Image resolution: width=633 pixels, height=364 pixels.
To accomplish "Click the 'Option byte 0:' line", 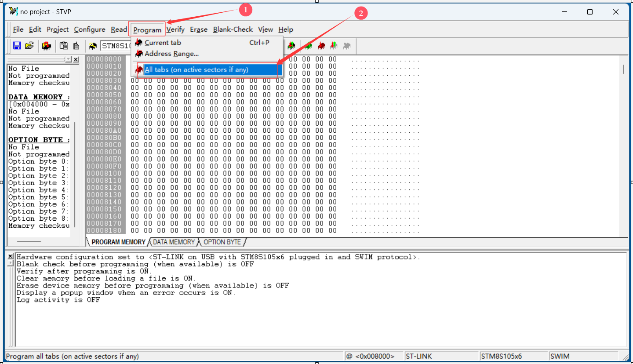I will click(39, 161).
